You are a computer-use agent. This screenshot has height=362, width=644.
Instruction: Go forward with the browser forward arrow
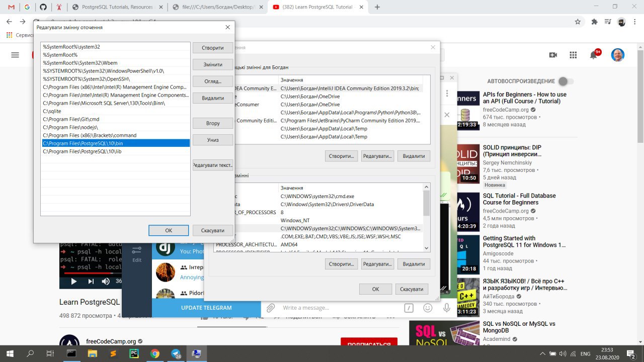coord(23,22)
